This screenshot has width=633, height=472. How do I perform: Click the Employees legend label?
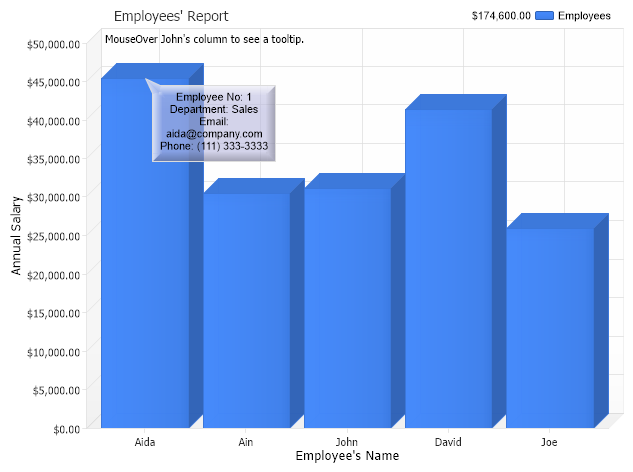(x=584, y=16)
